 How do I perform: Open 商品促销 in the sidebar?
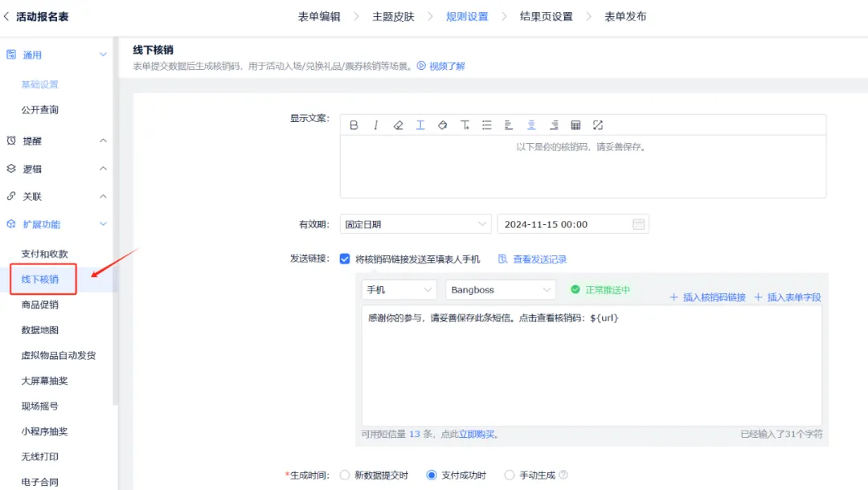point(39,305)
